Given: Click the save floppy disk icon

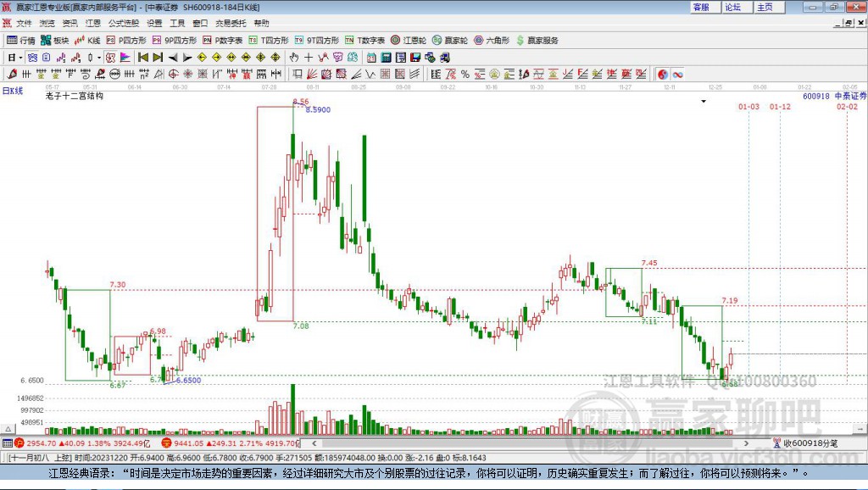Looking at the screenshot, I should (415, 58).
